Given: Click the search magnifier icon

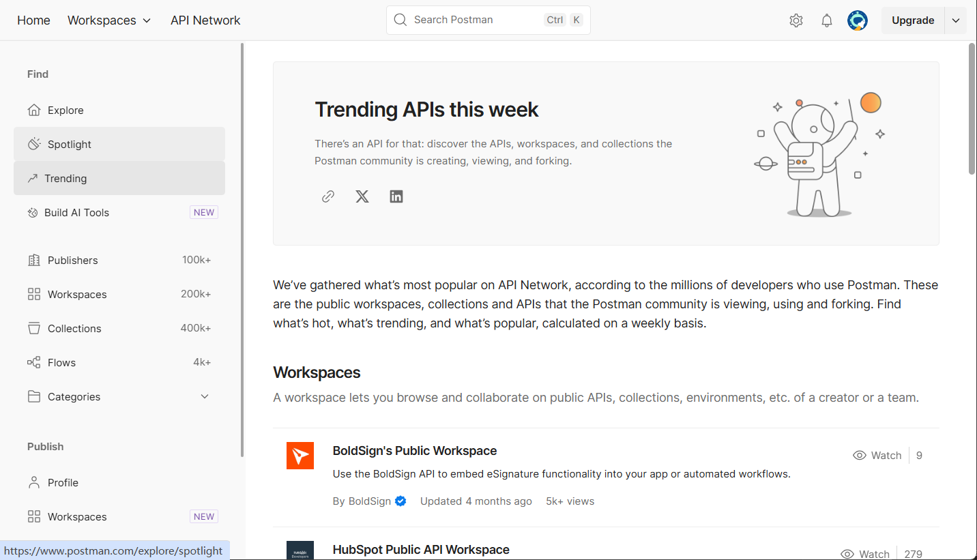Looking at the screenshot, I should tap(400, 20).
